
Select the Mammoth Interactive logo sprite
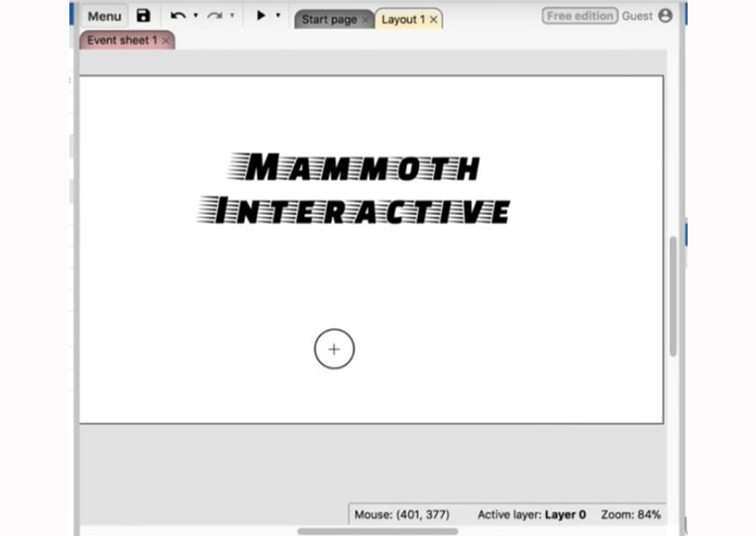pyautogui.click(x=354, y=188)
